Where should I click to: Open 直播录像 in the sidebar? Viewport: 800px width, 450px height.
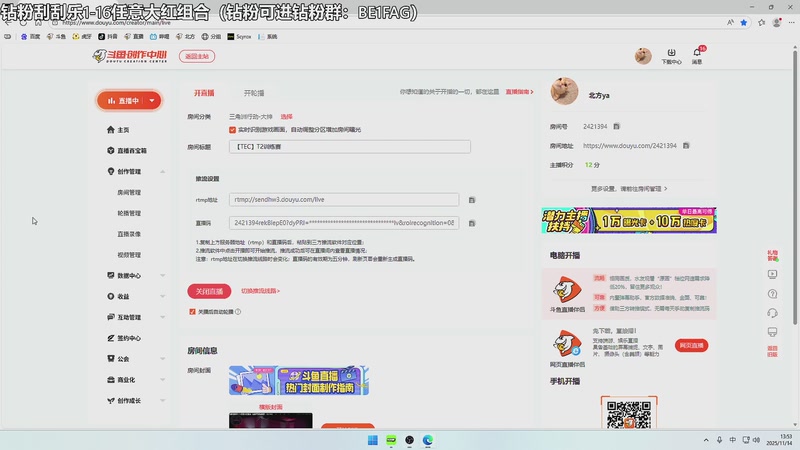129,234
